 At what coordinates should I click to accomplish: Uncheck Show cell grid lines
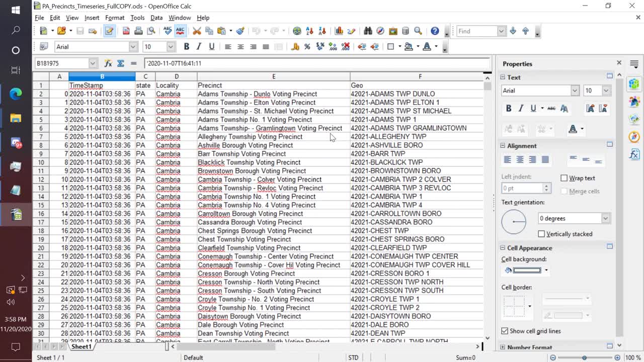(505, 331)
